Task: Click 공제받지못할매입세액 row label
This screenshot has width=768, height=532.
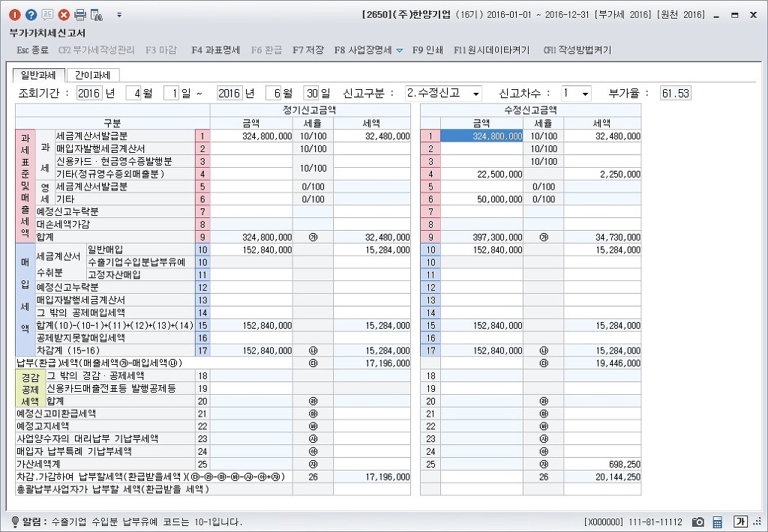Action: tap(81, 338)
